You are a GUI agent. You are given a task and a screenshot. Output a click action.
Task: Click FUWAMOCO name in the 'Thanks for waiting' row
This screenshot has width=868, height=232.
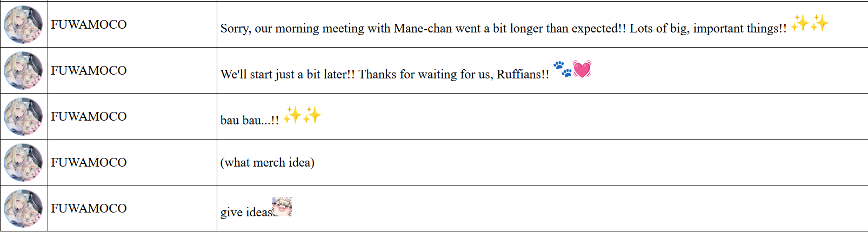tap(89, 70)
